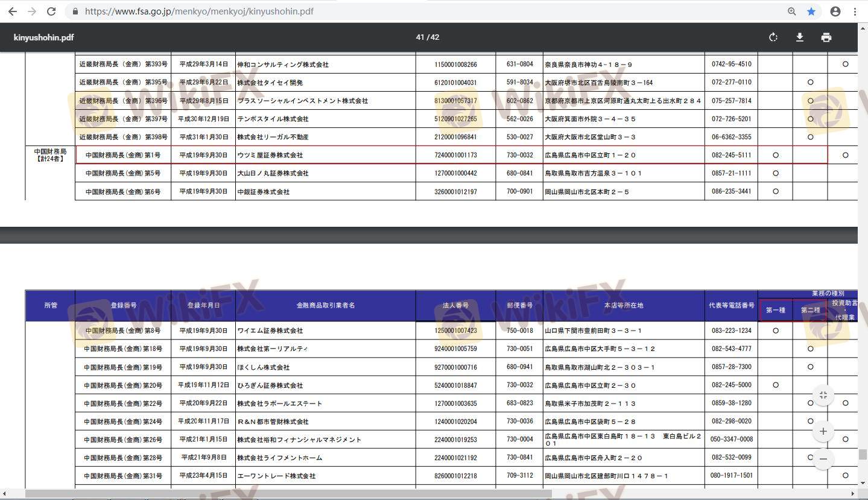Select the 登録年月日 column header
Viewport: 868px width, 500px height.
pyautogui.click(x=204, y=305)
